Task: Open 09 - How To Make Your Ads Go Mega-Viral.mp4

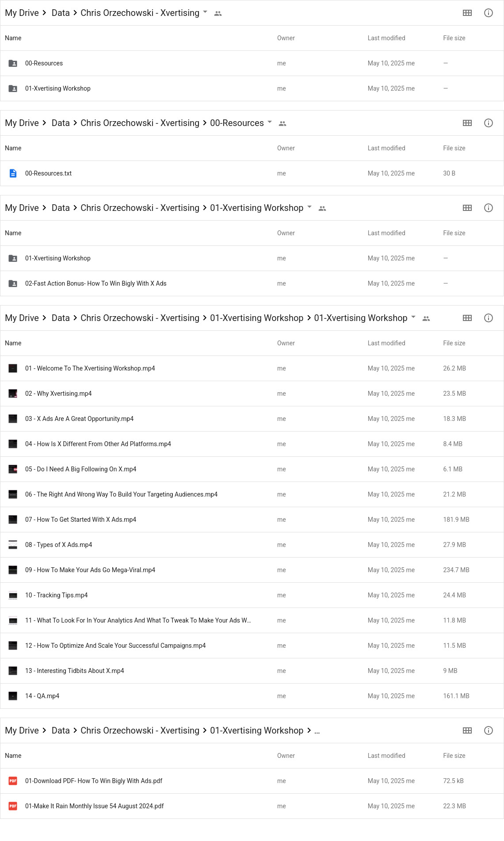Action: (x=252, y=570)
